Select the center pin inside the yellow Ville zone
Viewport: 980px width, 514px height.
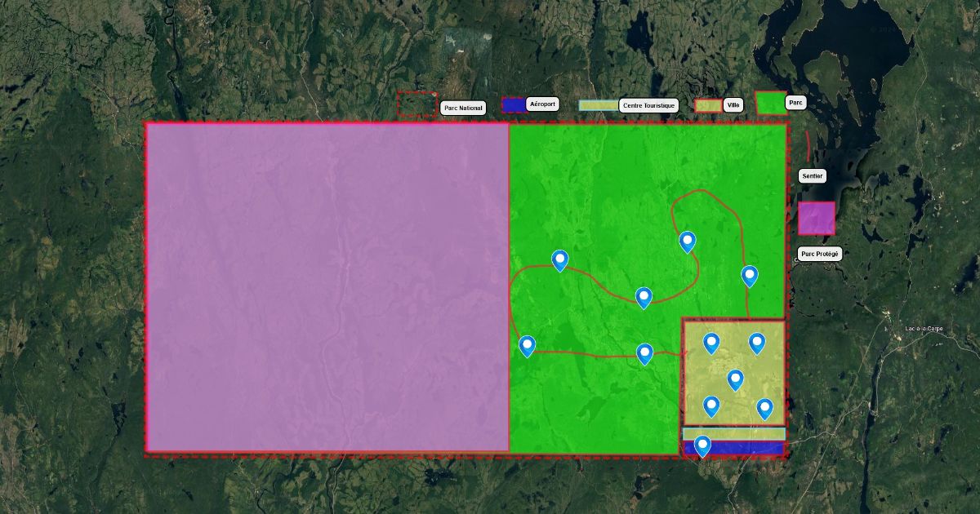(736, 379)
